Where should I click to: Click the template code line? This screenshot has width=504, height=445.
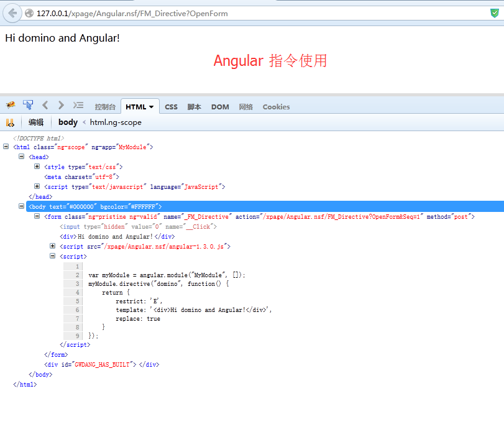point(193,310)
